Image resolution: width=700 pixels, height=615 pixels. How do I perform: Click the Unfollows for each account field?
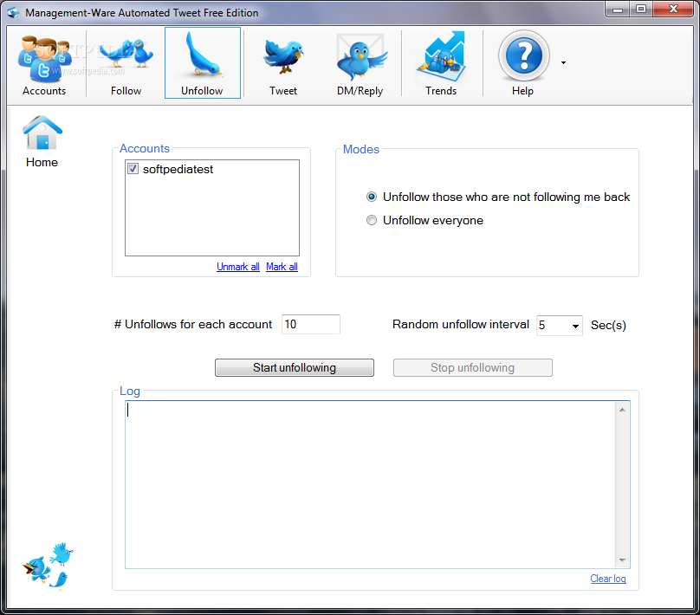(x=311, y=325)
